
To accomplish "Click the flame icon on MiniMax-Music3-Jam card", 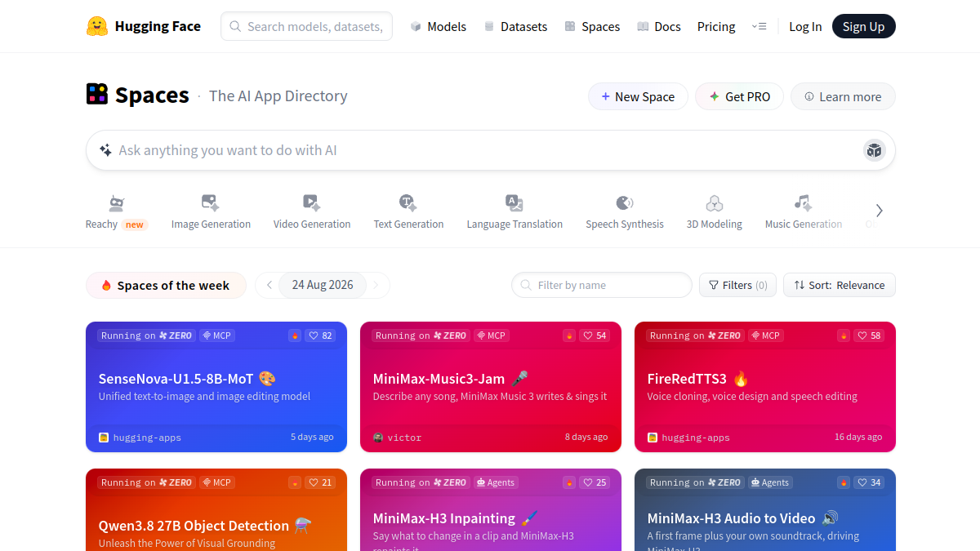I will 569,335.
